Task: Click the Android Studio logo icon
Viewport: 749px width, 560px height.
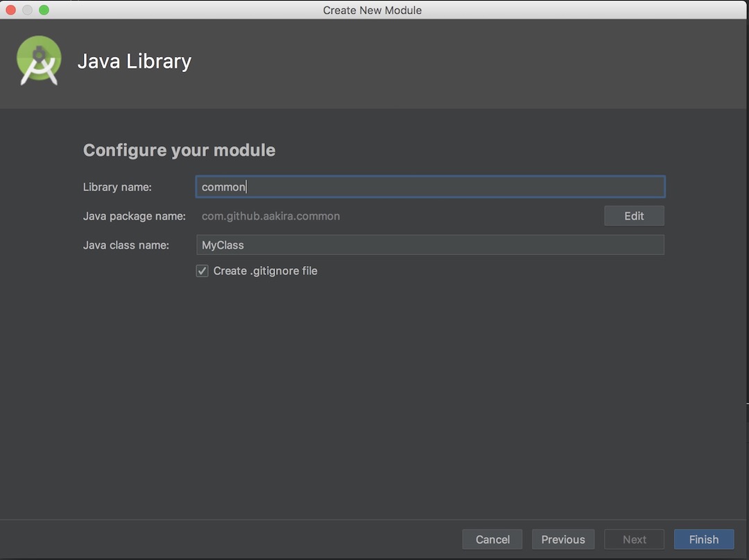Action: click(39, 60)
